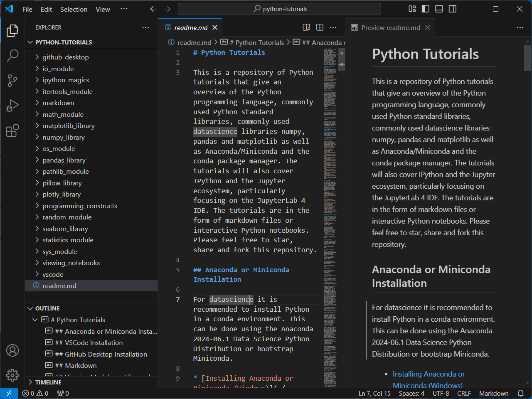Click the notifications bell in status bar
Image resolution: width=532 pixels, height=399 pixels.
coord(520,393)
